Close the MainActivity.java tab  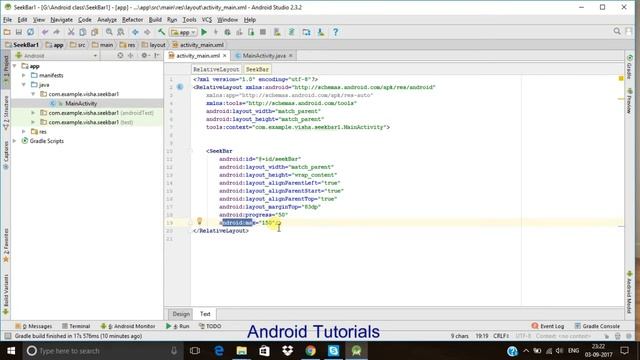pyautogui.click(x=291, y=56)
